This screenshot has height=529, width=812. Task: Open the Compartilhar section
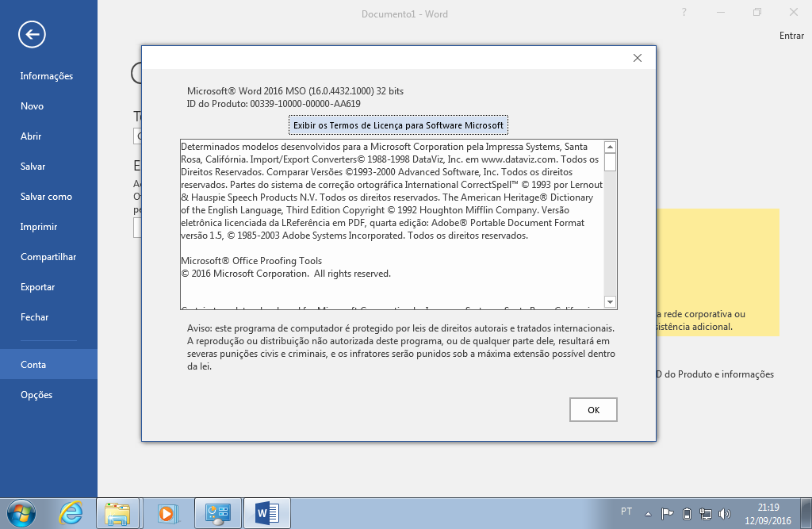pos(48,257)
